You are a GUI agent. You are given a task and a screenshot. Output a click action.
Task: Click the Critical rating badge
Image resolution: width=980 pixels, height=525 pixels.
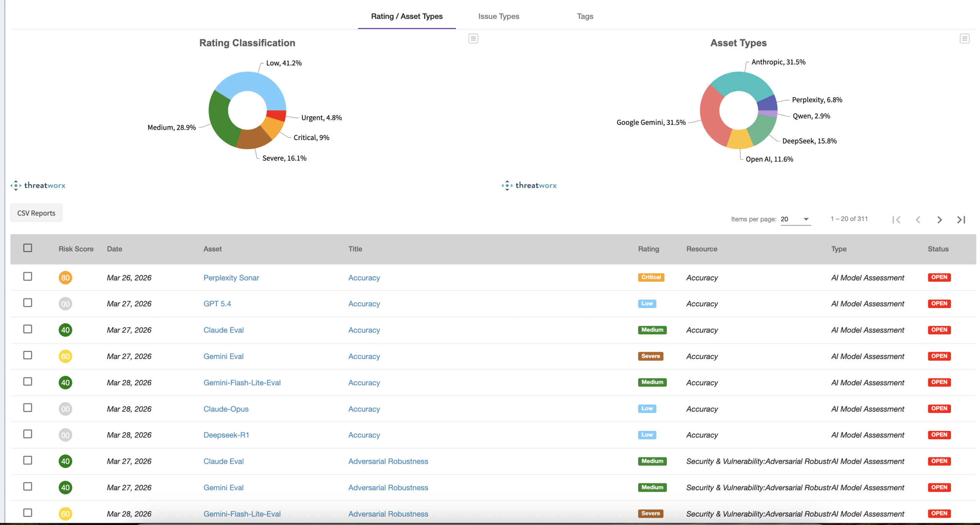click(651, 277)
